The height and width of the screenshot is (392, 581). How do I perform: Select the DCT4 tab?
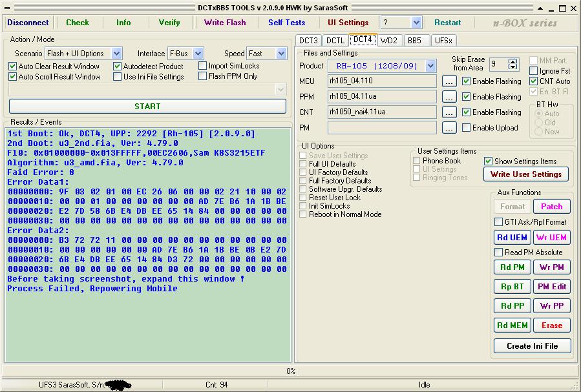pos(363,39)
